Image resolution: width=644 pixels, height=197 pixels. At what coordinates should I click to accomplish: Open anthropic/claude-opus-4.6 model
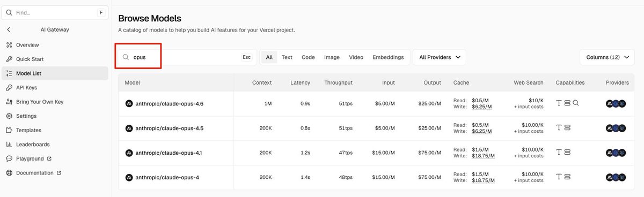tap(169, 103)
